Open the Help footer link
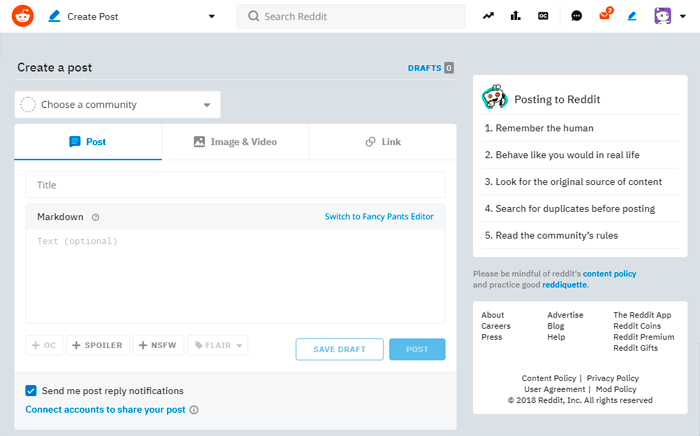Image resolution: width=700 pixels, height=436 pixels. [x=556, y=337]
